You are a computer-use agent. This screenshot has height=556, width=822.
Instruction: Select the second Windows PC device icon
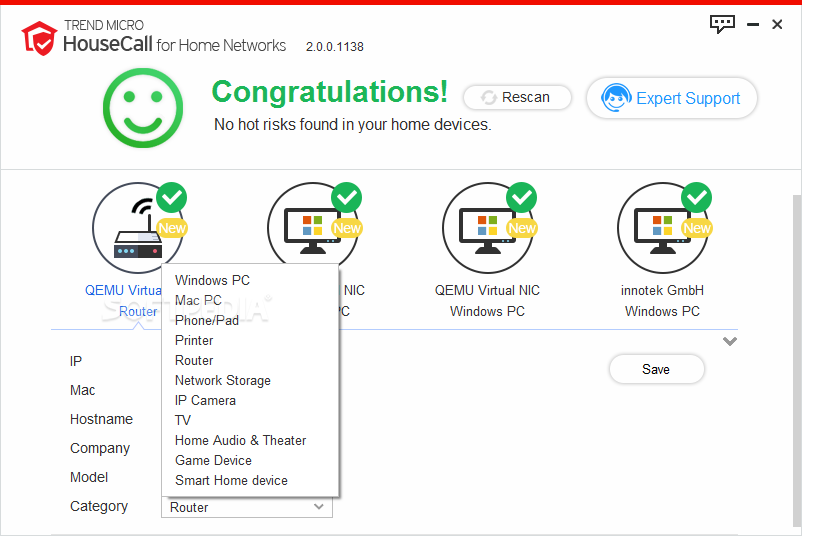tap(312, 226)
